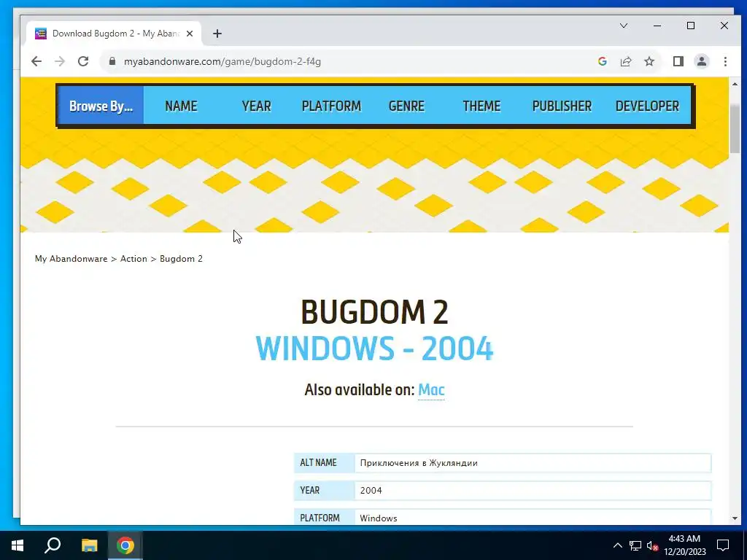Reload the current page
This screenshot has height=560, width=747.
[83, 61]
